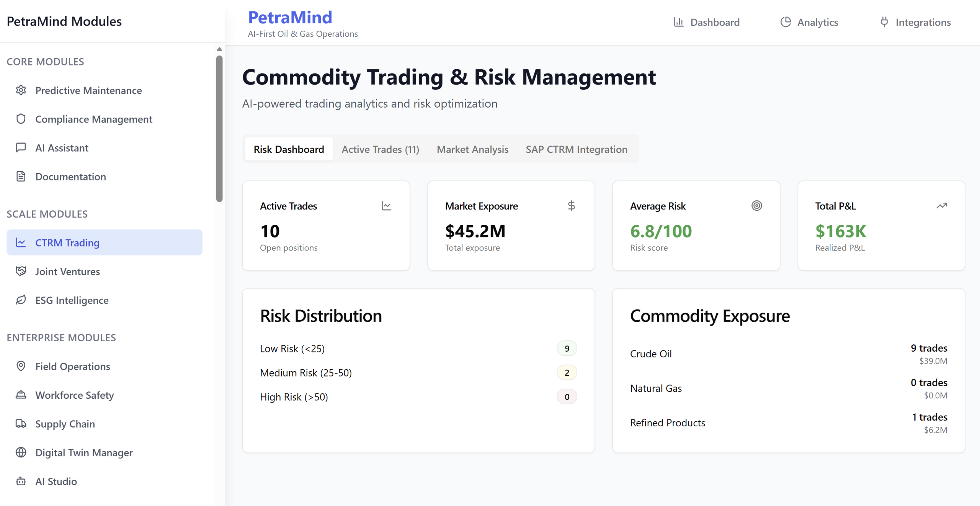Open the Field Operations module

pyautogui.click(x=72, y=366)
